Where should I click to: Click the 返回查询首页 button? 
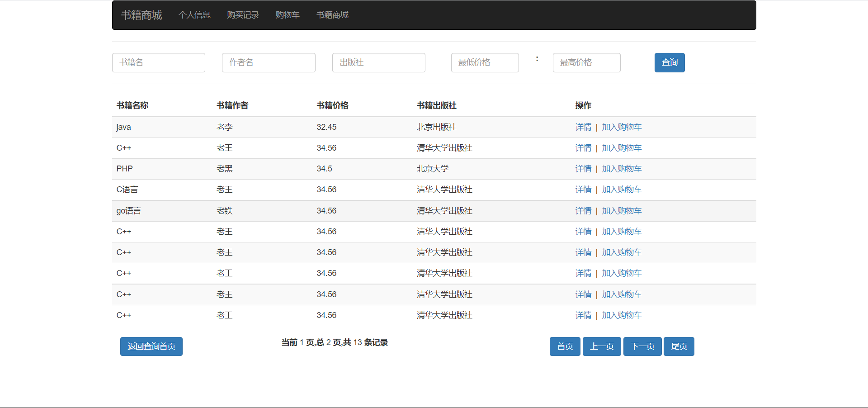pyautogui.click(x=151, y=346)
